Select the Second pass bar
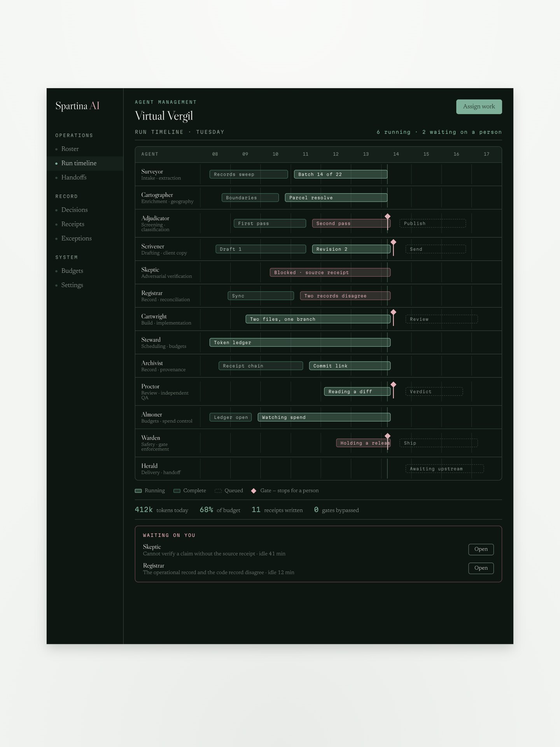The width and height of the screenshot is (560, 747). tap(351, 223)
